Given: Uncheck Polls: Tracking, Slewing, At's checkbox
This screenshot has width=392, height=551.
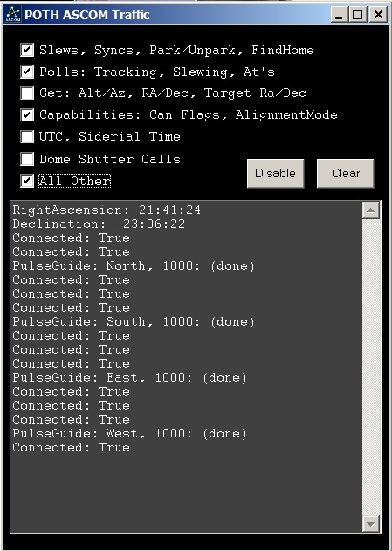Looking at the screenshot, I should [27, 72].
